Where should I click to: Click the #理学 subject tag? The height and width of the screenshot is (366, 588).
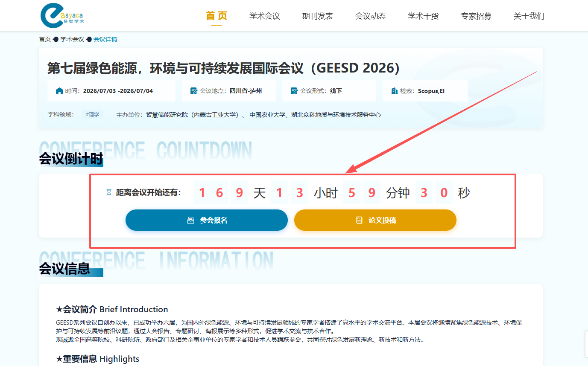click(92, 114)
